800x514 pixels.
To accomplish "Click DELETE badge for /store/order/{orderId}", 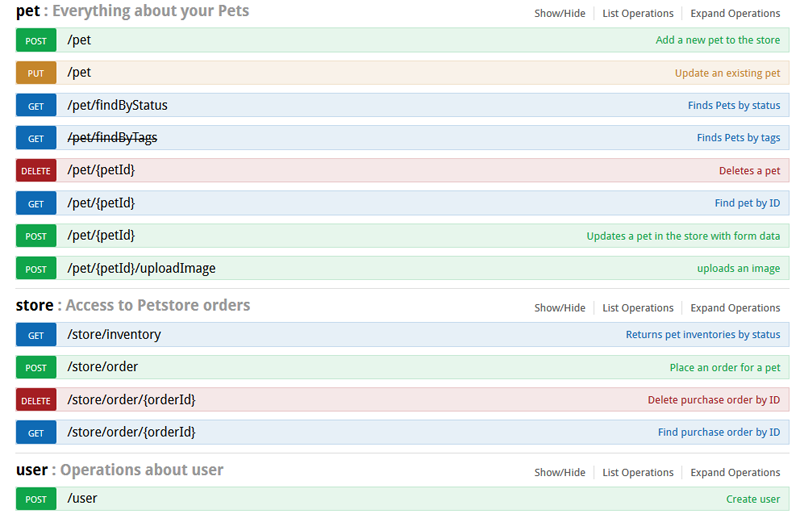I will click(36, 400).
